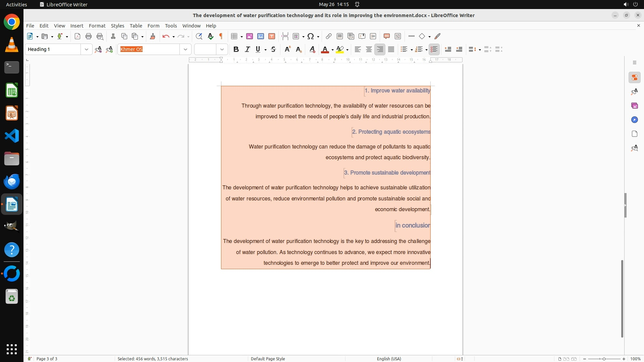Click the Export as PDF icon
The width and height of the screenshot is (644, 362).
point(77,36)
